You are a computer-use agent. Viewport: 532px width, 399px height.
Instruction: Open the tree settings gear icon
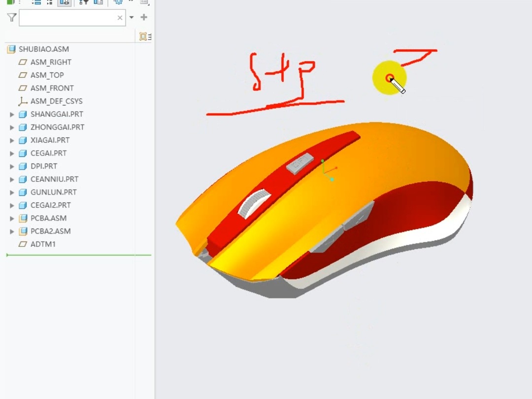(x=118, y=2)
